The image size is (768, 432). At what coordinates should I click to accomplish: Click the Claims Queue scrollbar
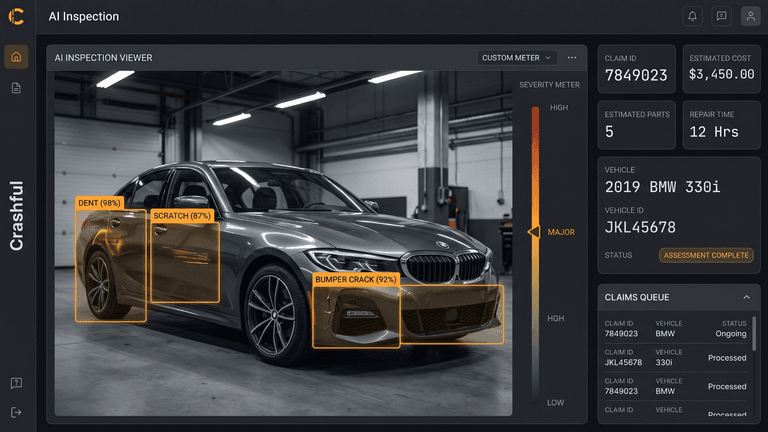[x=754, y=333]
